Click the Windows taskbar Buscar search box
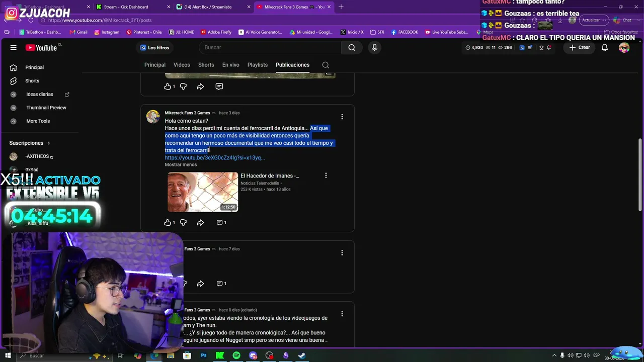644x362 pixels. click(x=65, y=355)
